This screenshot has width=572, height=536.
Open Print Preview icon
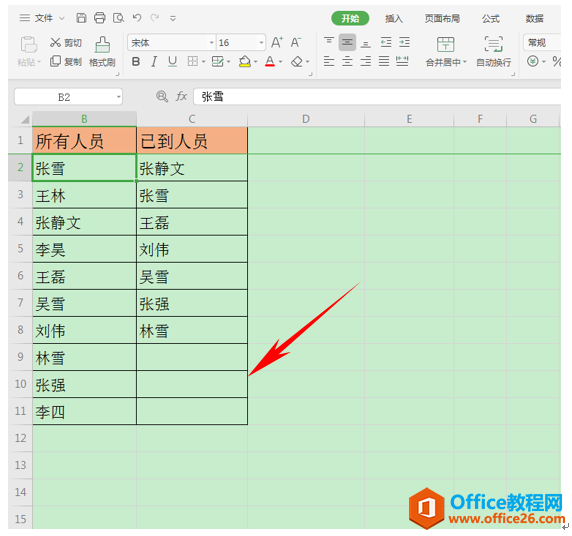coord(118,18)
